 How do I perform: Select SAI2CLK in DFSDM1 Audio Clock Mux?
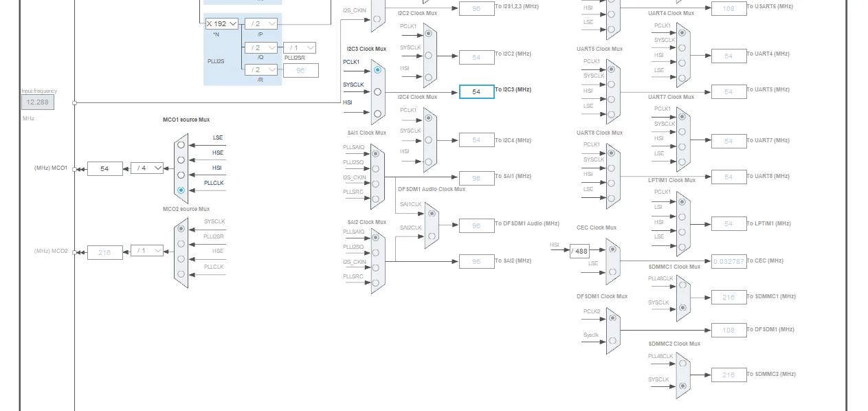(x=432, y=236)
